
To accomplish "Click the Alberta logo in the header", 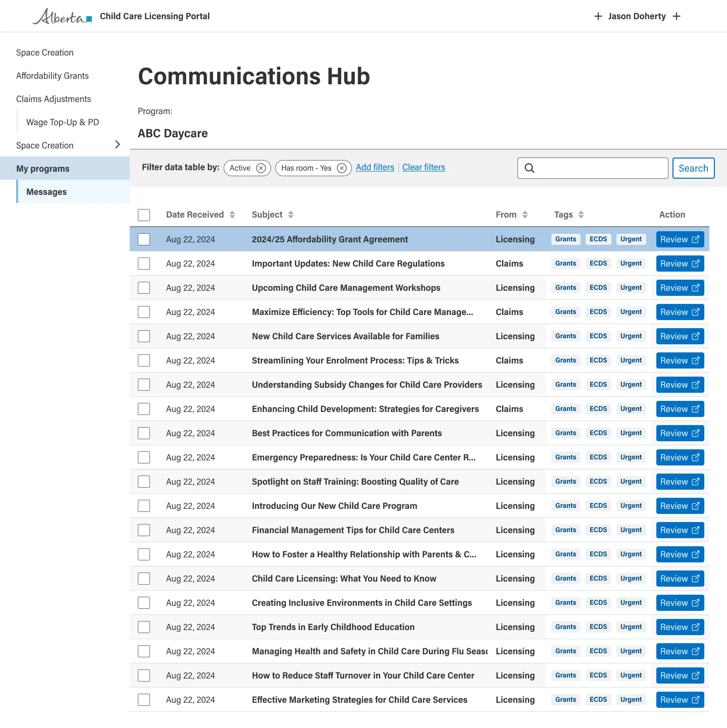I will (63, 17).
